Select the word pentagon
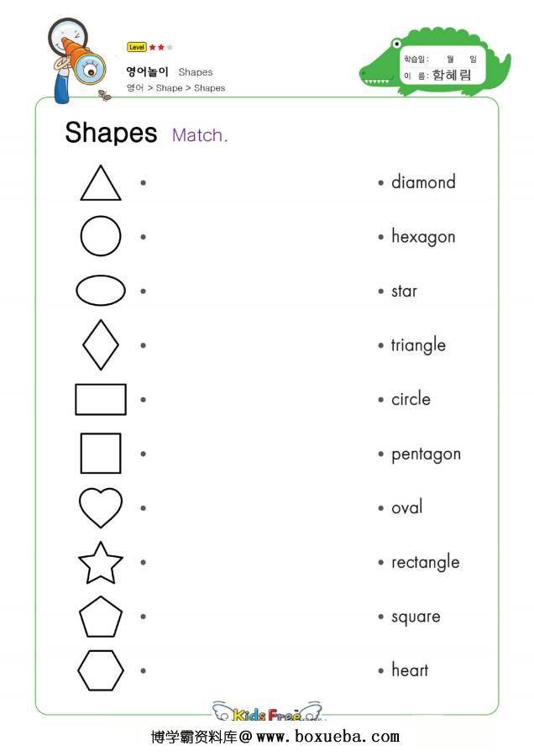The height and width of the screenshot is (756, 534). point(426,454)
